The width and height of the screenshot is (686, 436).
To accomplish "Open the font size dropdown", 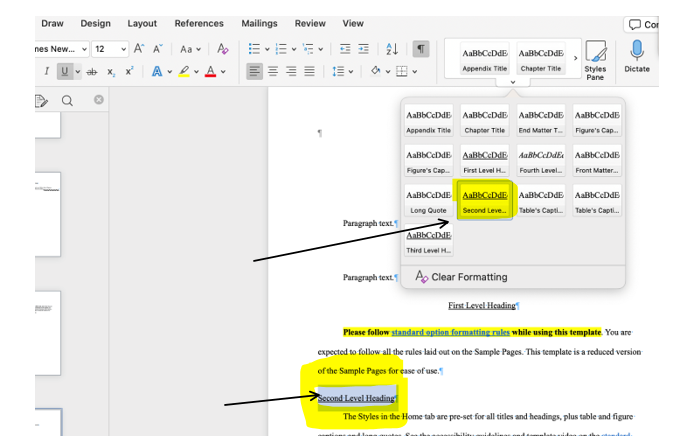I will pos(123,48).
